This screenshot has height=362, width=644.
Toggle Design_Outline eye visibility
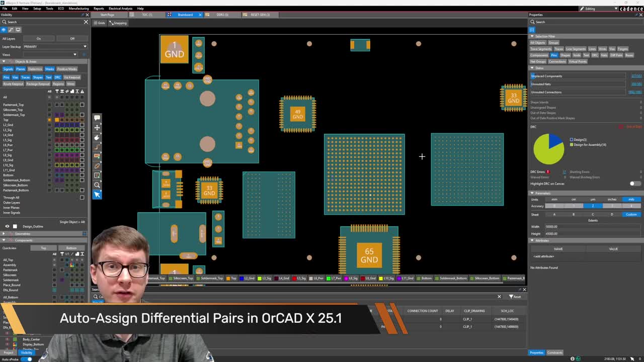click(x=7, y=226)
